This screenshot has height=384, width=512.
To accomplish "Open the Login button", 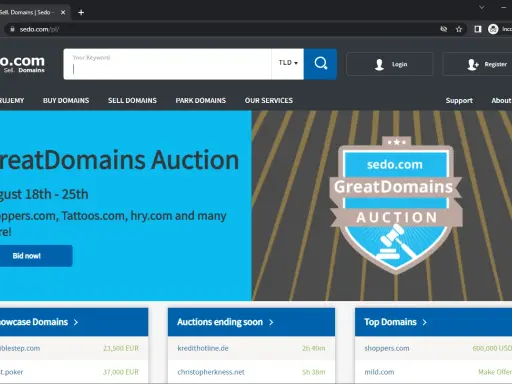I will point(389,64).
